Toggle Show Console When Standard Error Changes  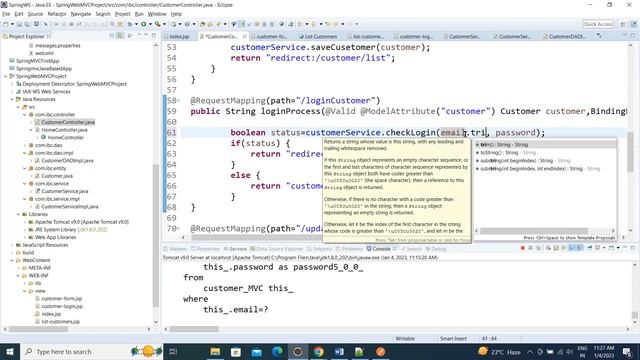[x=579, y=248]
